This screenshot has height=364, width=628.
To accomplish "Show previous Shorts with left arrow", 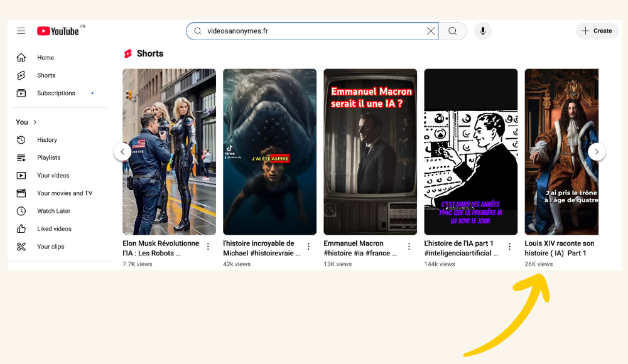I will coord(122,152).
